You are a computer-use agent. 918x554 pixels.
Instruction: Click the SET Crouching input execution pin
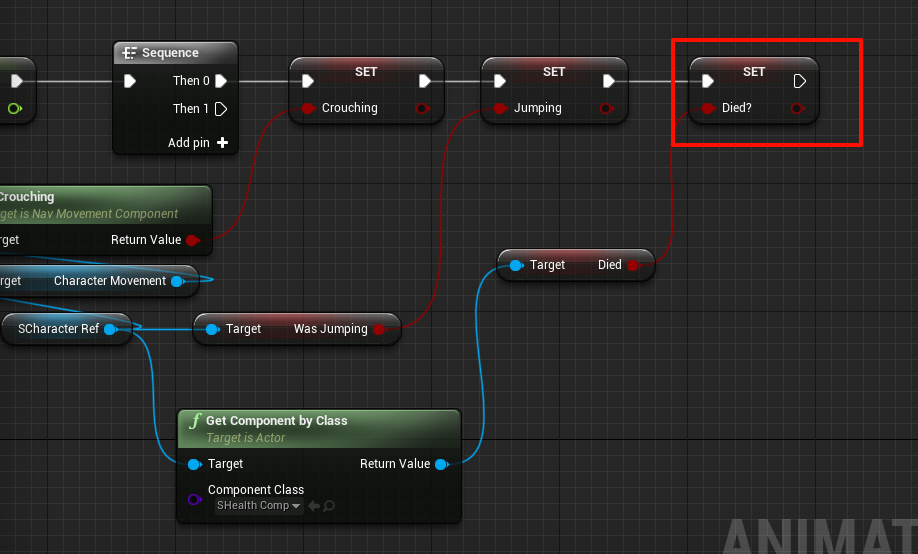[308, 81]
